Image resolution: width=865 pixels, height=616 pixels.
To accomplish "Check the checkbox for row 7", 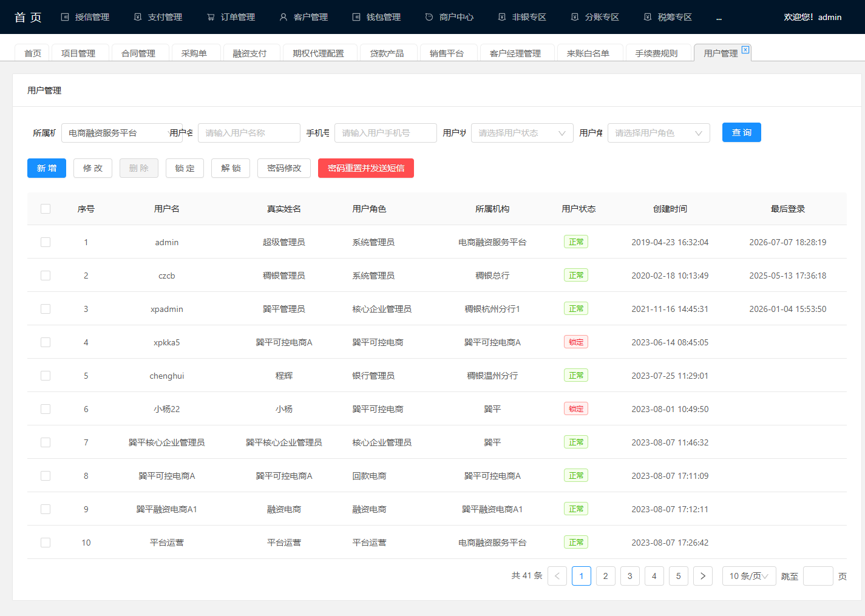I will point(46,442).
